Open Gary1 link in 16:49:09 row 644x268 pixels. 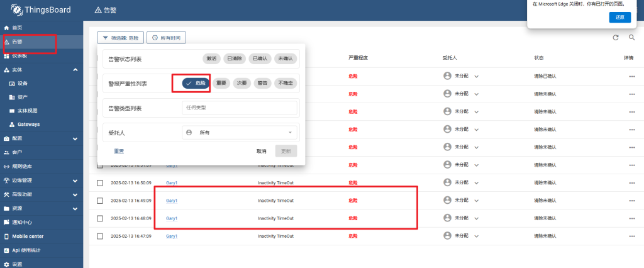point(172,201)
